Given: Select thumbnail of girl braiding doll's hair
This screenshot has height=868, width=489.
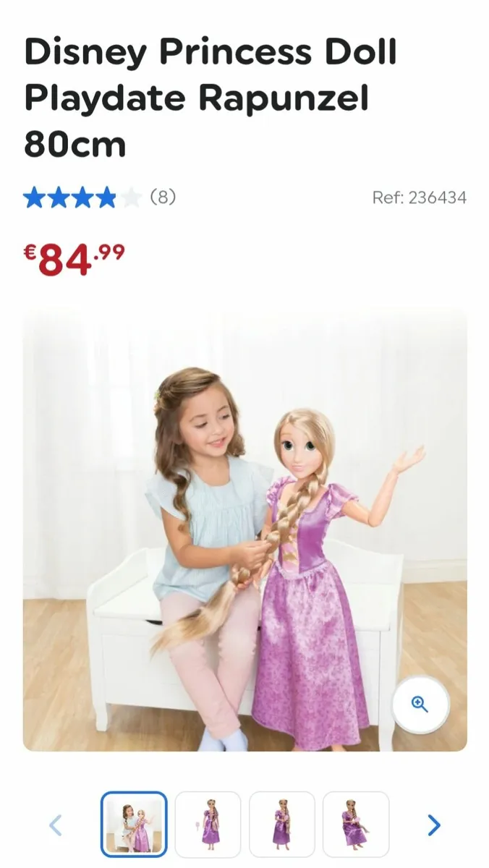Looking at the screenshot, I should tap(134, 825).
